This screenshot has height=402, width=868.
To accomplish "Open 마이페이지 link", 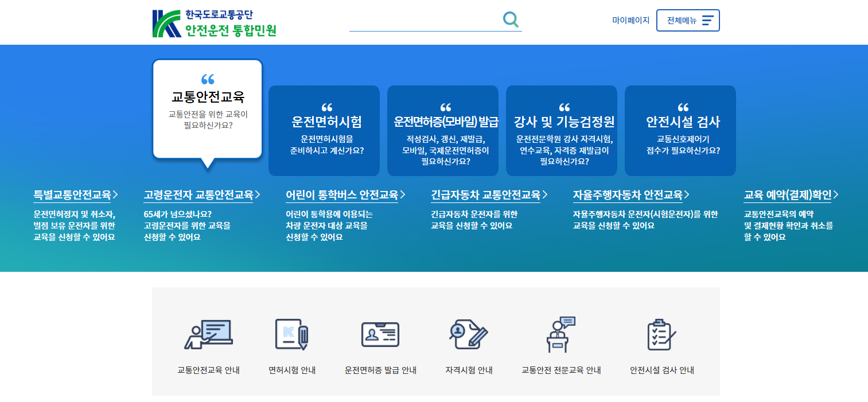I will (x=630, y=20).
